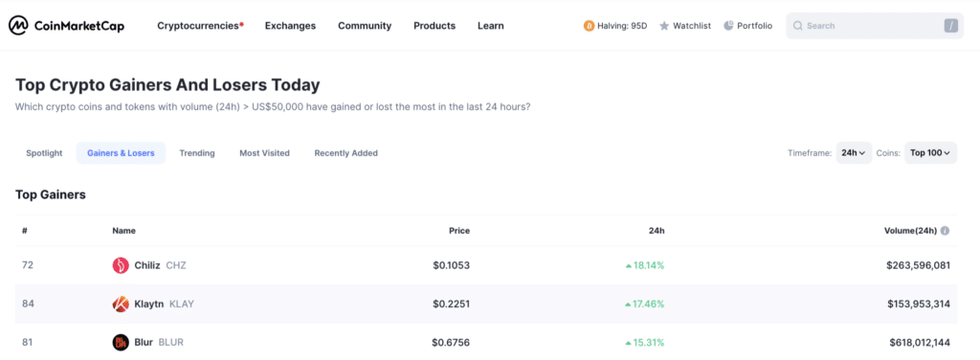
Task: Click the search magnifier icon
Action: tap(798, 26)
